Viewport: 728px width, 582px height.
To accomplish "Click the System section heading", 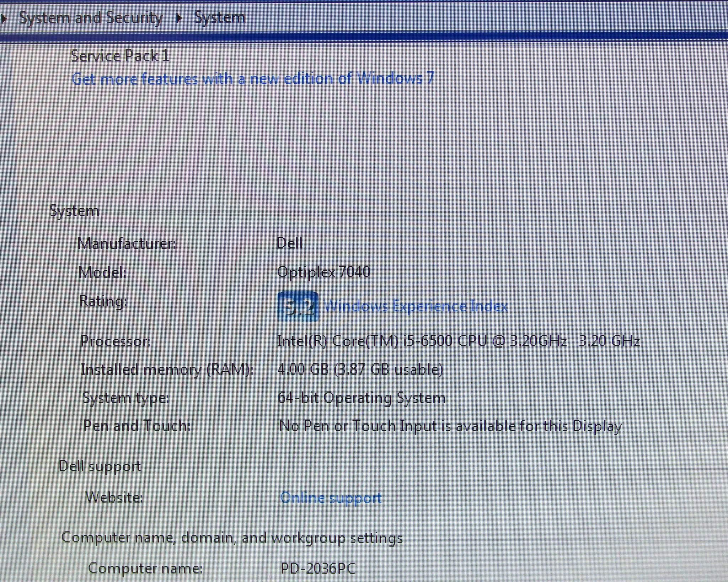I will [x=74, y=211].
